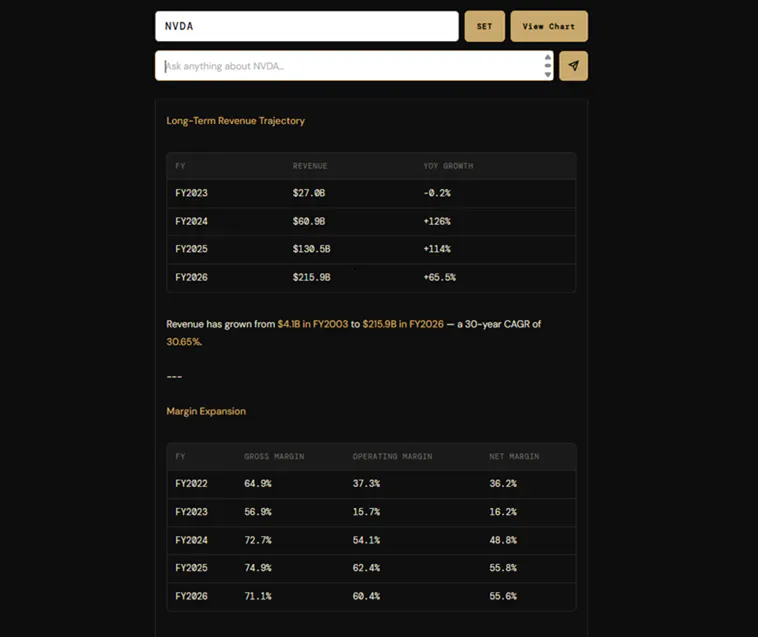Click the $130.5B revenue value
This screenshot has width=758, height=637.
pos(311,249)
